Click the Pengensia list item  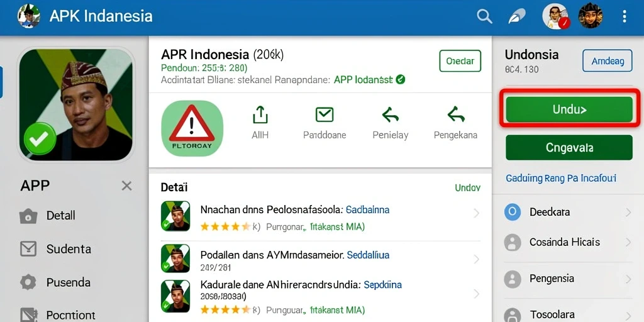pyautogui.click(x=569, y=279)
